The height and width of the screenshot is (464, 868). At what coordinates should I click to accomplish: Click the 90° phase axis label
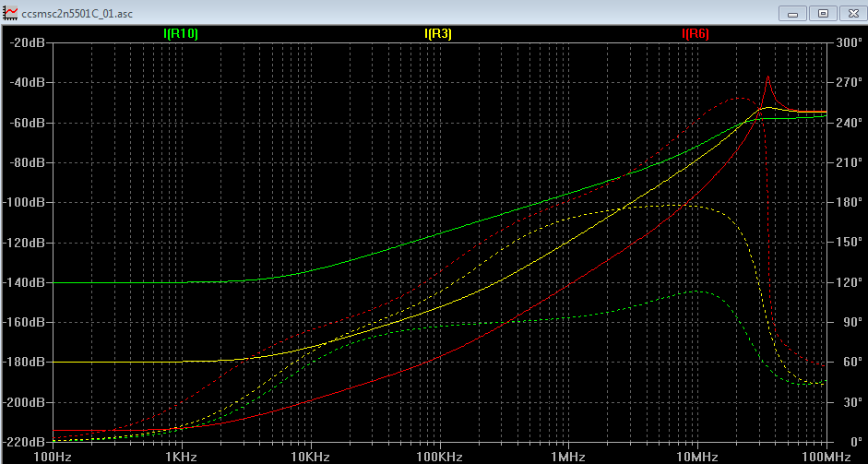click(x=851, y=322)
